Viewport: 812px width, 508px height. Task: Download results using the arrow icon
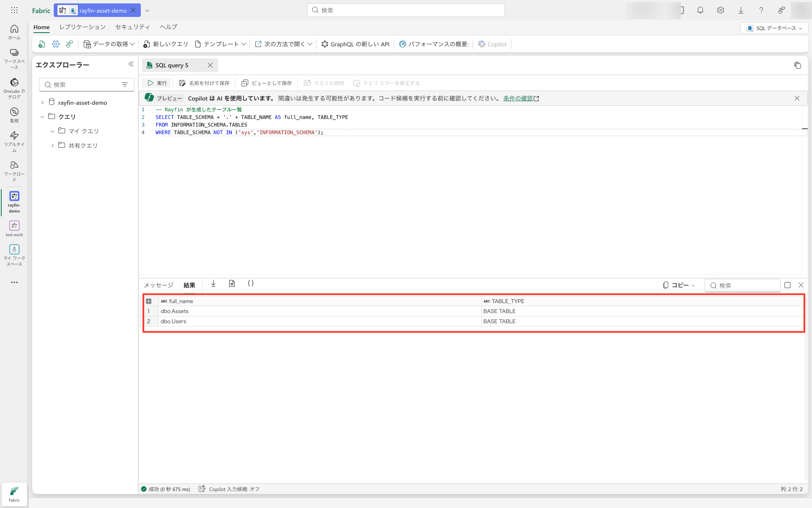coord(213,284)
